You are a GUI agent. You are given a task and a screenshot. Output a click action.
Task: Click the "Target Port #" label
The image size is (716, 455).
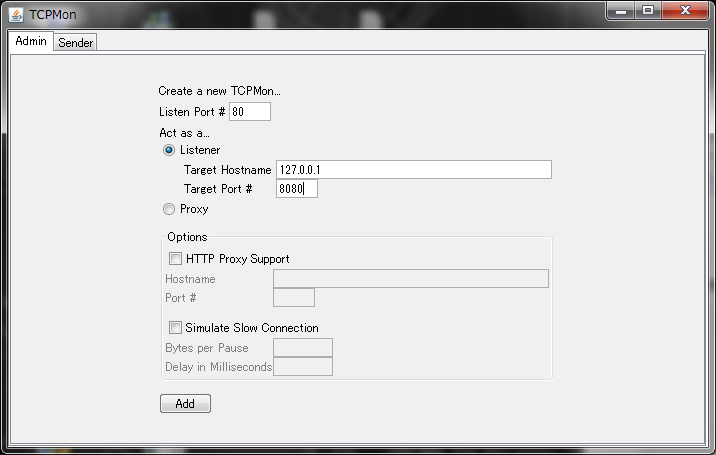click(218, 189)
